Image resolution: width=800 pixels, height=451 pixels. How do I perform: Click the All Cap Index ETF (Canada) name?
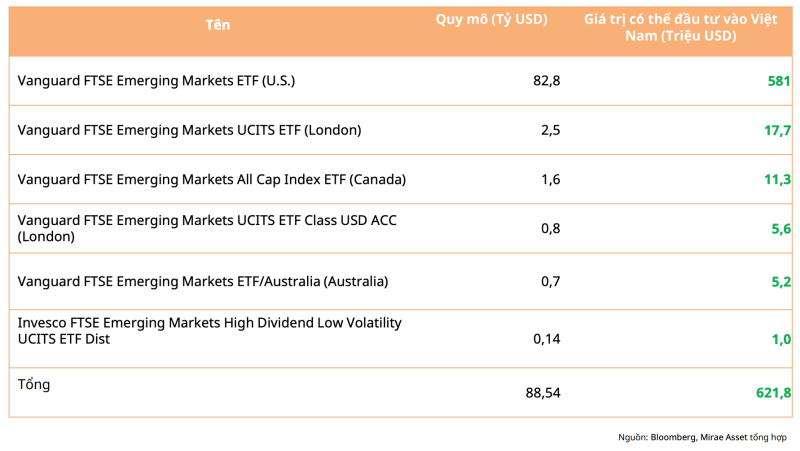(x=211, y=179)
